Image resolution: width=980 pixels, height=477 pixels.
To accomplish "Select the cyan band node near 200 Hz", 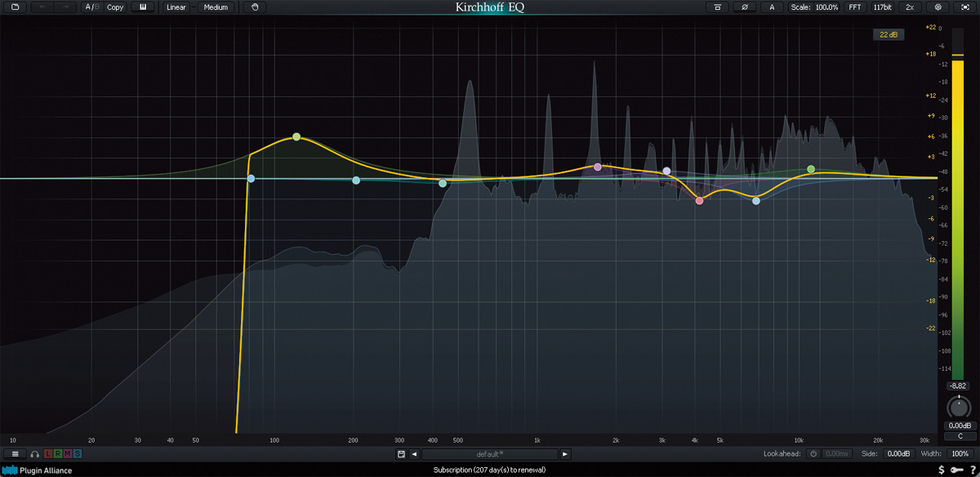I will point(356,180).
